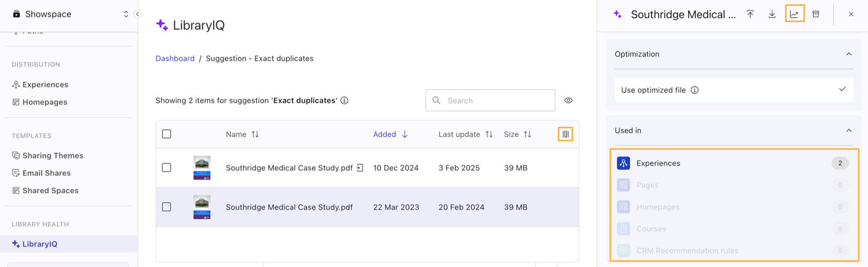Collapse the Used in section
Viewport: 868px width, 267px height.
[x=848, y=131]
